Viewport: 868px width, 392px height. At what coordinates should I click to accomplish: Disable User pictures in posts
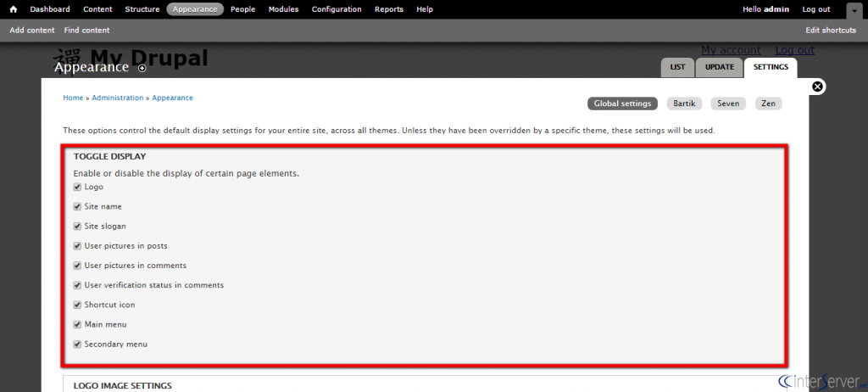pos(77,246)
